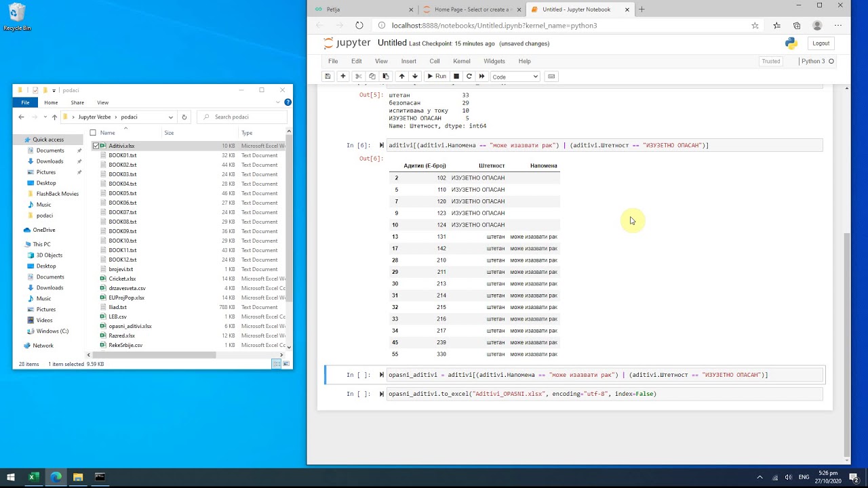Save notebook with the floppy disk icon
Screen dimensions: 868x488
tap(328, 77)
